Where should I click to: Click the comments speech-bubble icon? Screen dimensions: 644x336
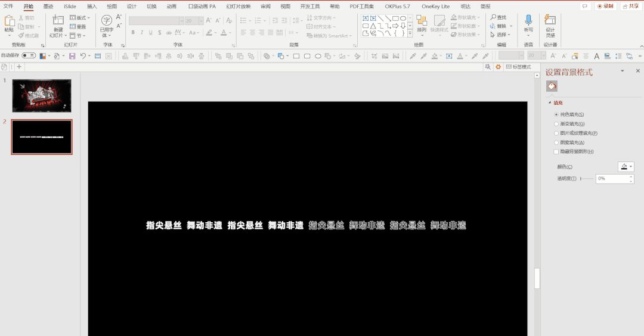click(584, 6)
